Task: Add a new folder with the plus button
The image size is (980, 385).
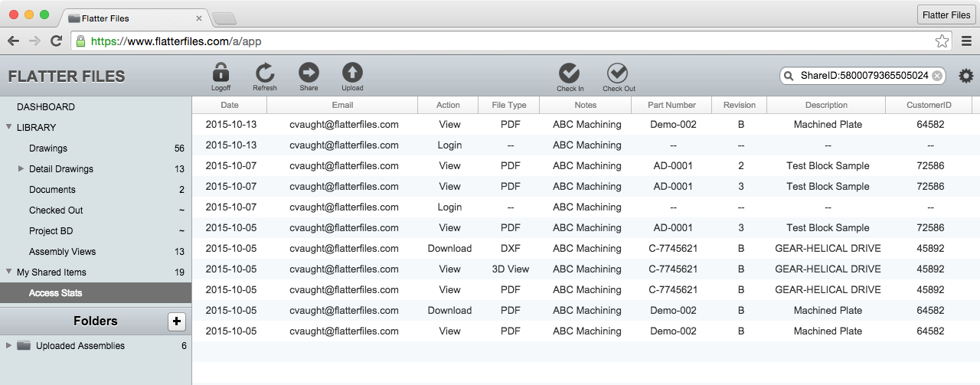Action: coord(177,321)
